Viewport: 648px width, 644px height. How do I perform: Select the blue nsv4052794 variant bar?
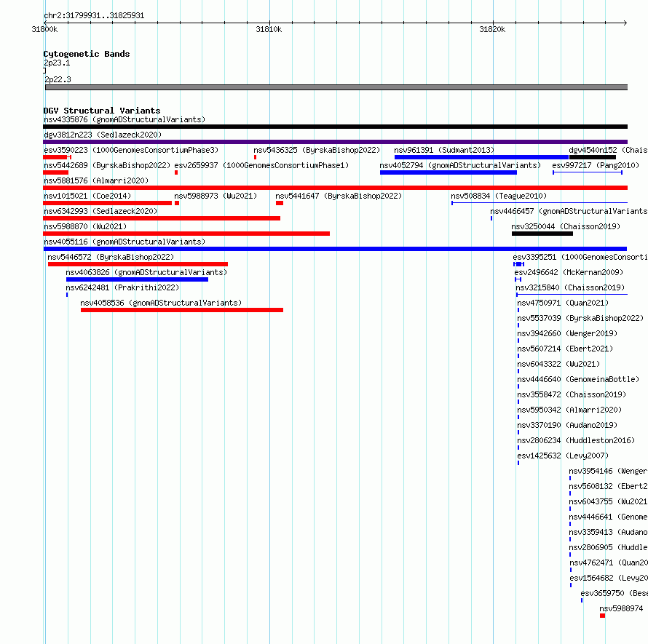(x=449, y=172)
